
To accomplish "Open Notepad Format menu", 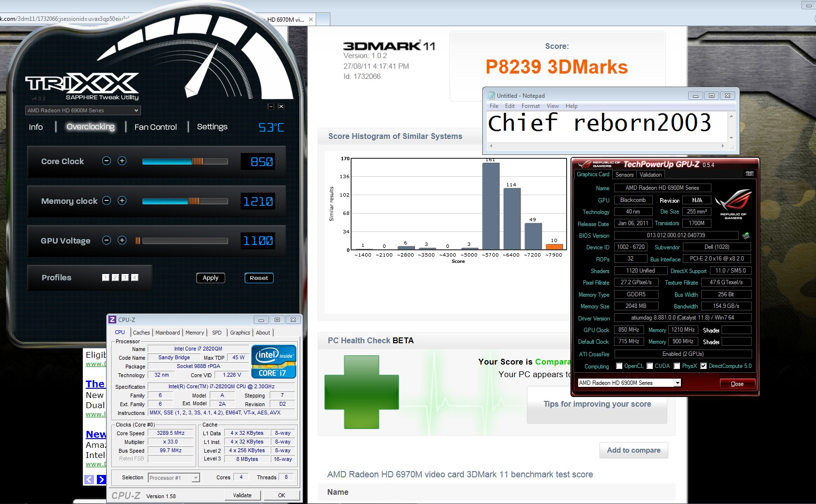I will click(x=531, y=106).
